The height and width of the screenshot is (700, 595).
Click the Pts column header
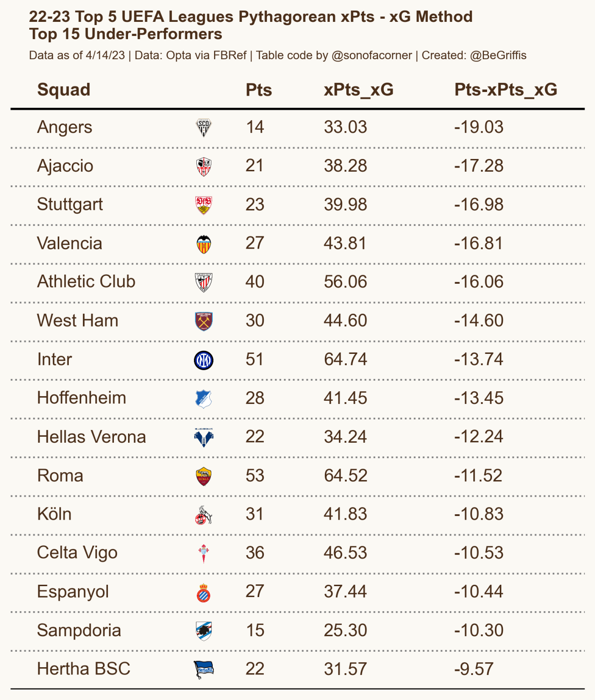258,90
